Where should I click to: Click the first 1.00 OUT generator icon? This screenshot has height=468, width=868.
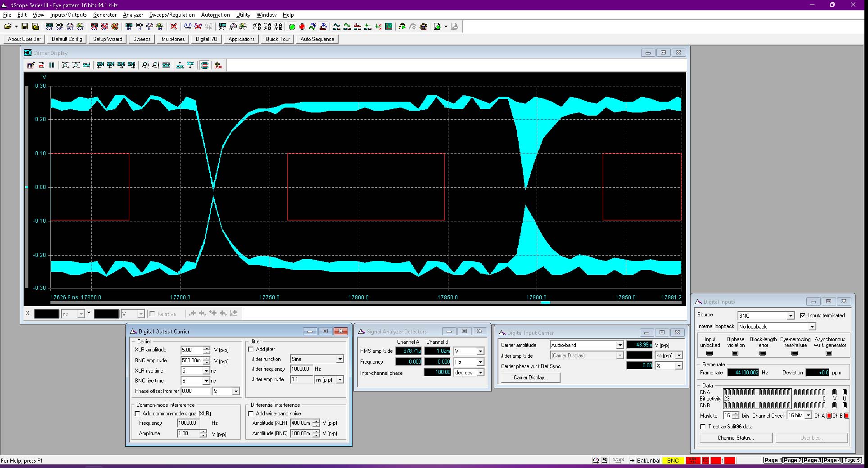(49, 27)
